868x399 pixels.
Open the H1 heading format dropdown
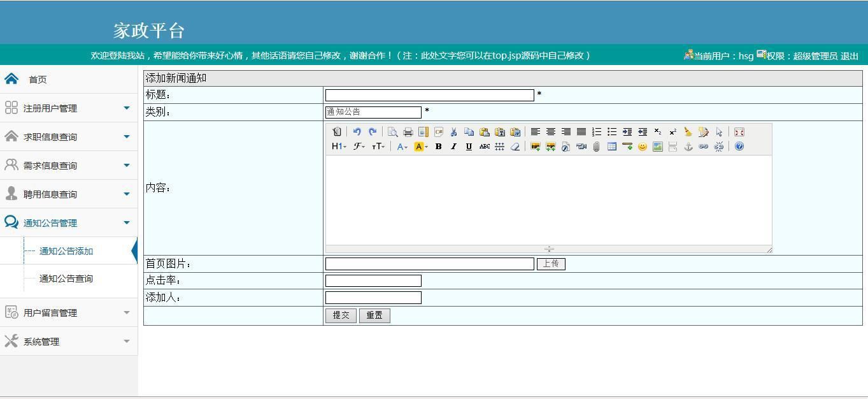click(x=339, y=147)
